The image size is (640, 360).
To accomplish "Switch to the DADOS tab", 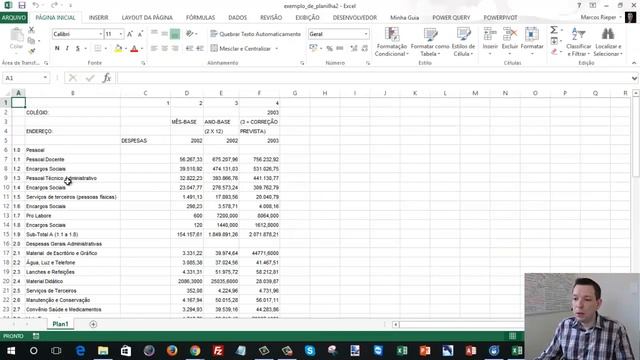I will coord(238,18).
